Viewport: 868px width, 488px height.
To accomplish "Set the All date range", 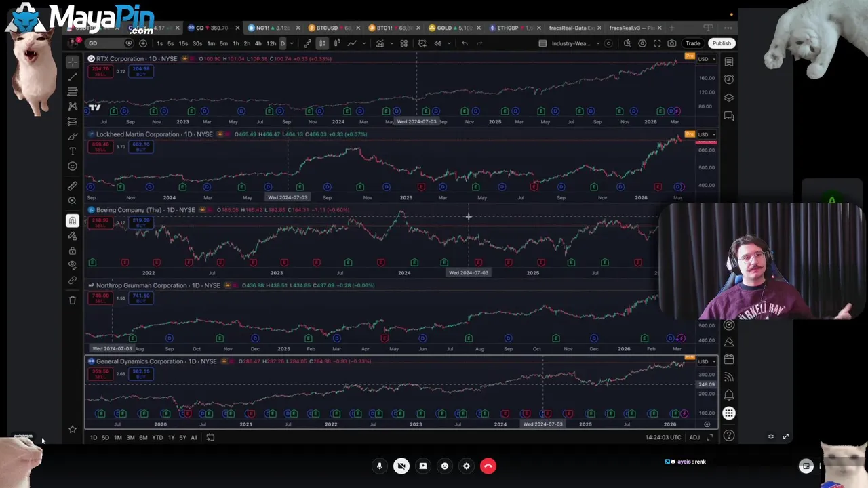I will tap(194, 438).
